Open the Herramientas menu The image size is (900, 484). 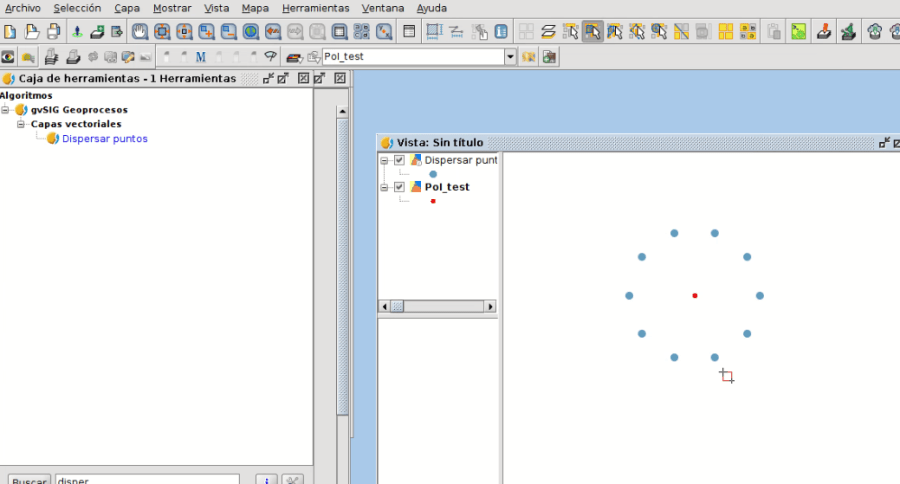click(315, 8)
